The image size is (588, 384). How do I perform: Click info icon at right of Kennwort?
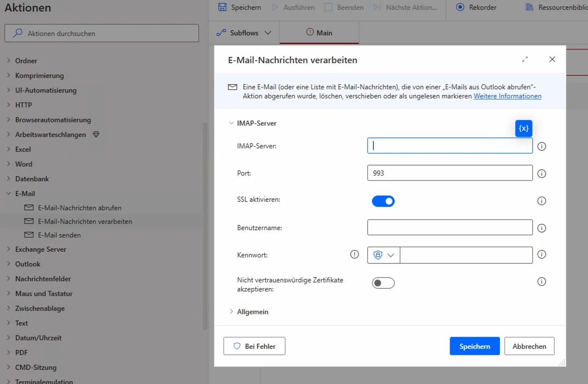(542, 254)
